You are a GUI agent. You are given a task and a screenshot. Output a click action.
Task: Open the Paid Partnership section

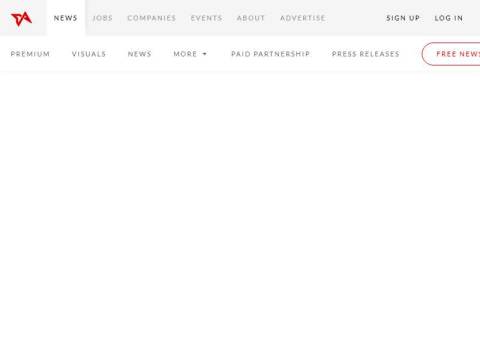pyautogui.click(x=270, y=54)
